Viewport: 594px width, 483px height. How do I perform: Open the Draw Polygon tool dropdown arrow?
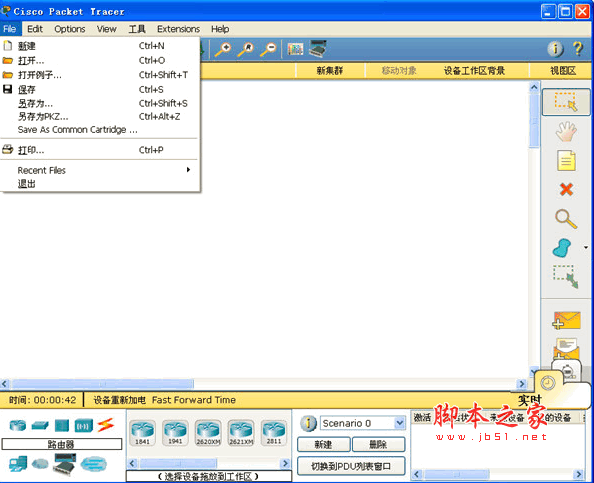pos(586,248)
